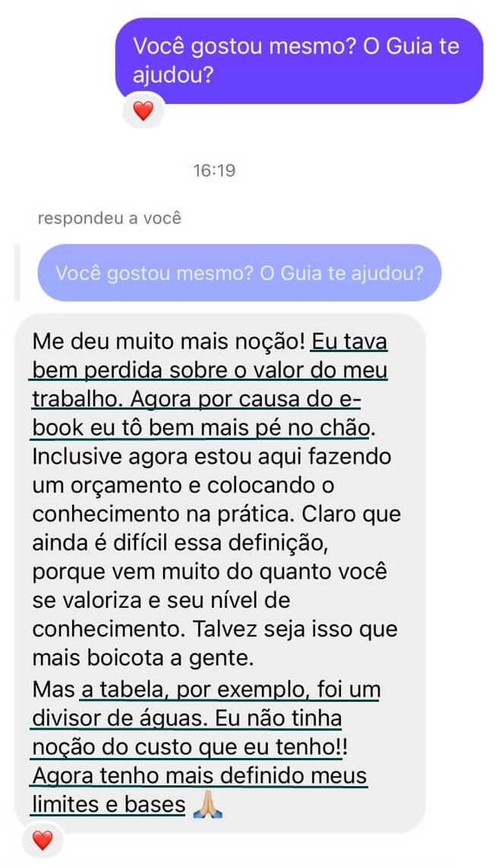Click underlined 'limites e bases' text
Image resolution: width=495 pixels, height=868 pixels.
coord(109,806)
